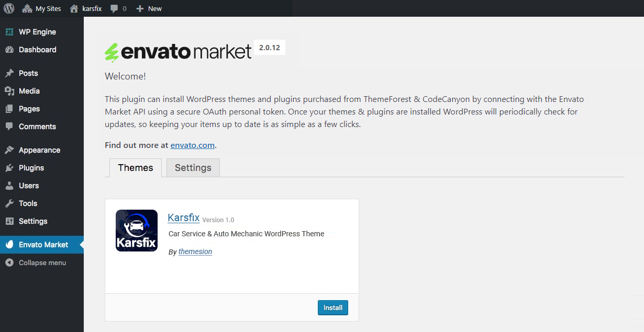Click the Plugins plug icon

click(x=9, y=168)
